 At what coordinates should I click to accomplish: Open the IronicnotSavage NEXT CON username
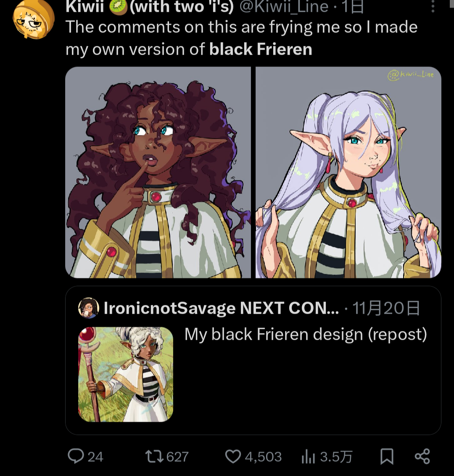tap(221, 308)
